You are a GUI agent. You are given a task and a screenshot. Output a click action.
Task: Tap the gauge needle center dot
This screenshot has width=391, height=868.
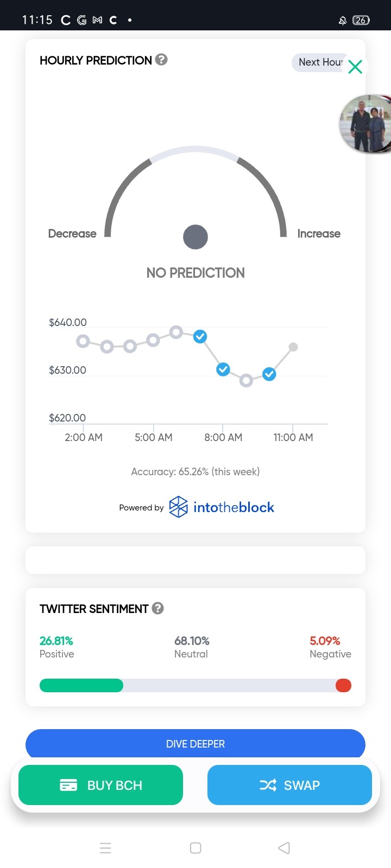195,237
